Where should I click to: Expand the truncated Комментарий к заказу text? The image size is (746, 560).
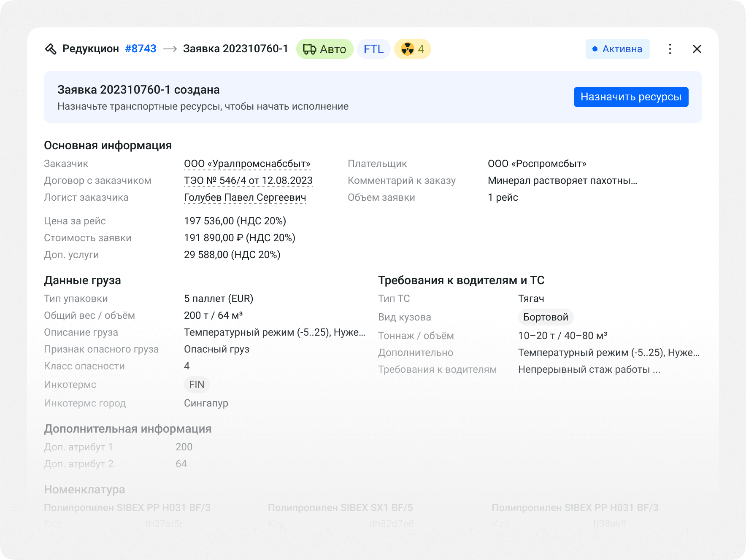click(563, 180)
